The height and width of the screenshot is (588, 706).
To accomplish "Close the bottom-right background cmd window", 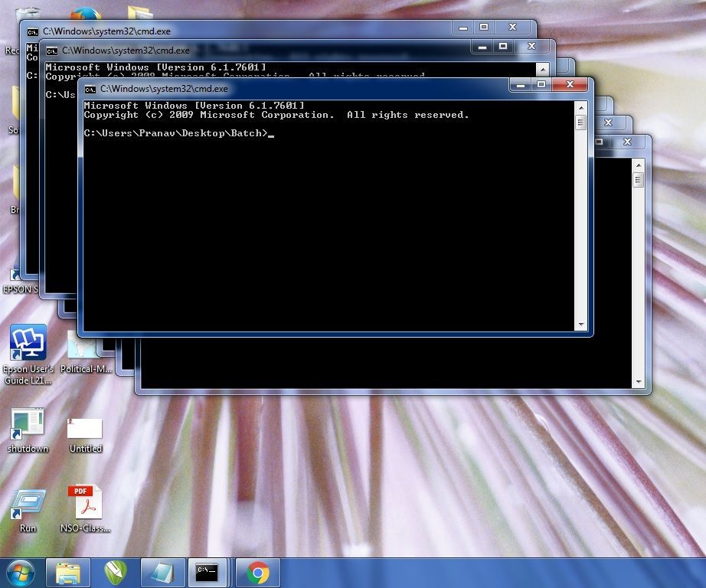I will (x=627, y=142).
